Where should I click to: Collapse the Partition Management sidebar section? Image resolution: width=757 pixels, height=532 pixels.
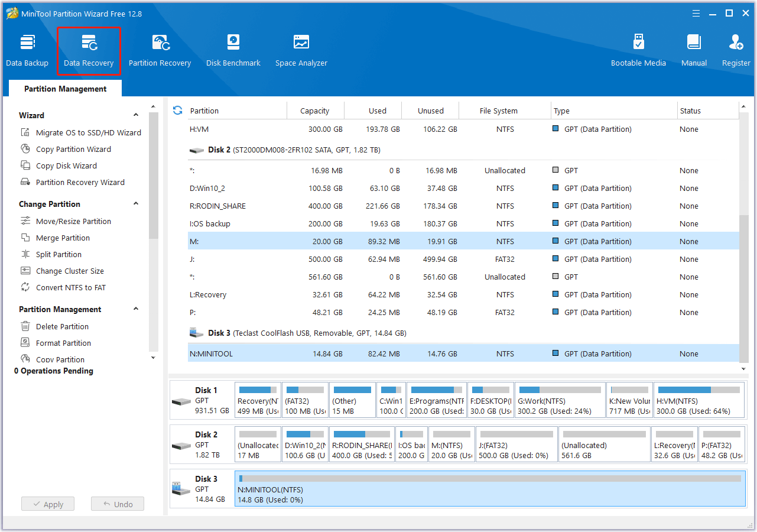[136, 309]
